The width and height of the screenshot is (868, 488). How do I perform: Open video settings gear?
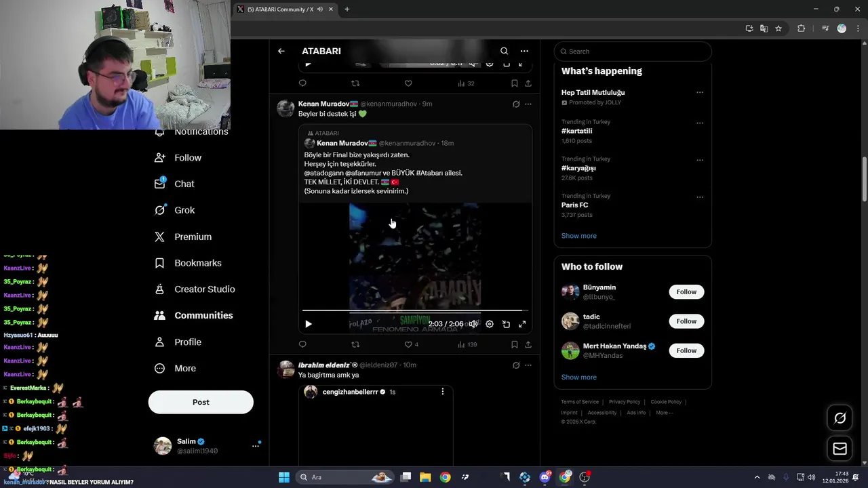(490, 324)
